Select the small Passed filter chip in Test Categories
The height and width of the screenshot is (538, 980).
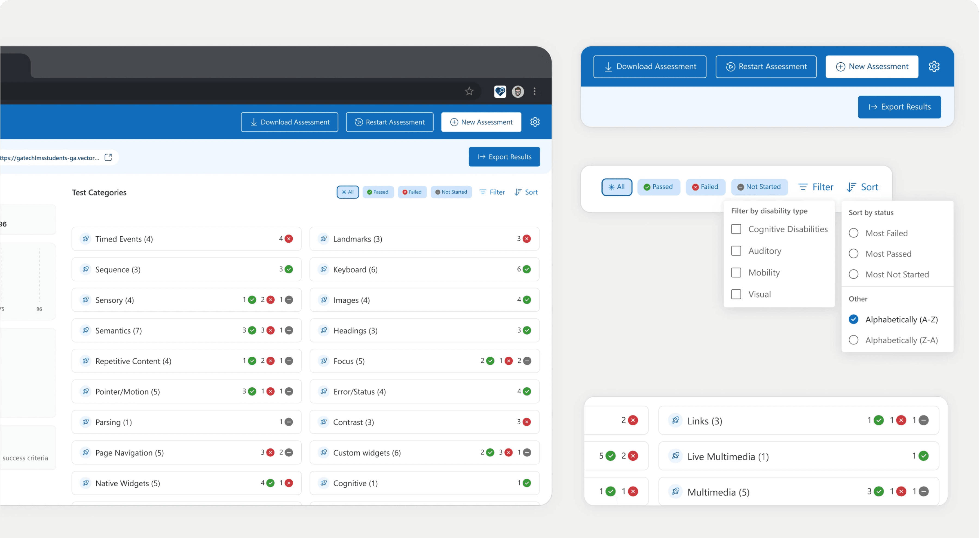[x=378, y=192]
